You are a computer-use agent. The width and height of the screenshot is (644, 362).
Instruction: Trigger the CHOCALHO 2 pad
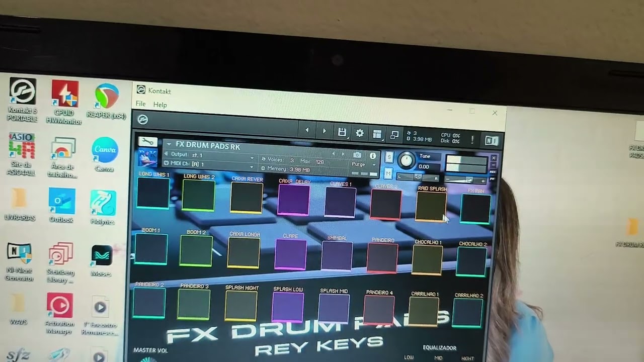pos(471,262)
